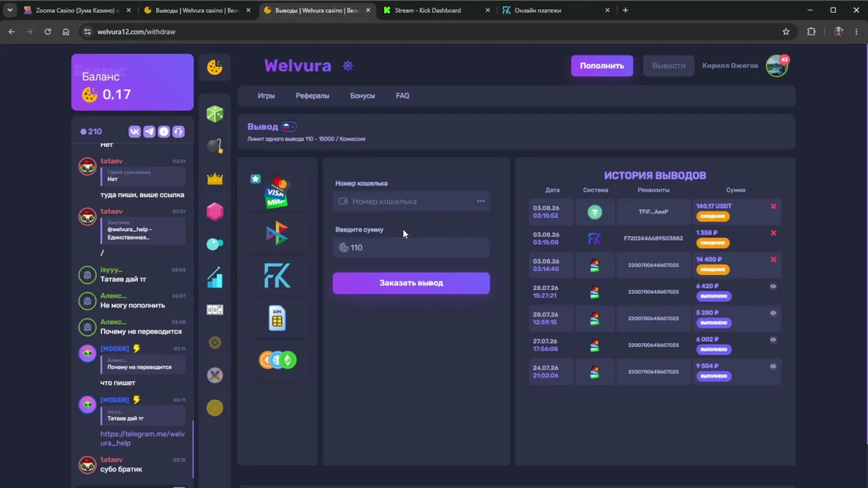Open the telegram.me/welvura_help chat link
Image resolution: width=868 pixels, height=488 pixels.
[x=142, y=439]
